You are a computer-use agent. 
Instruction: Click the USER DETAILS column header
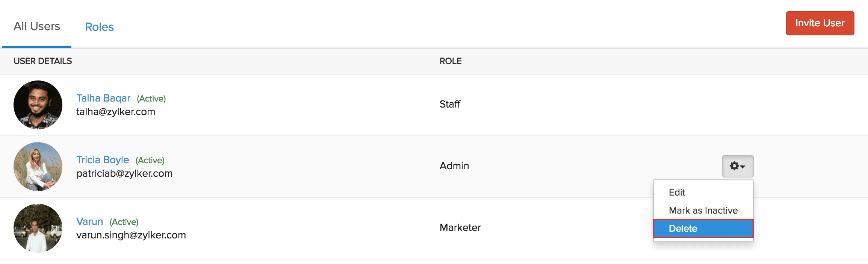43,61
